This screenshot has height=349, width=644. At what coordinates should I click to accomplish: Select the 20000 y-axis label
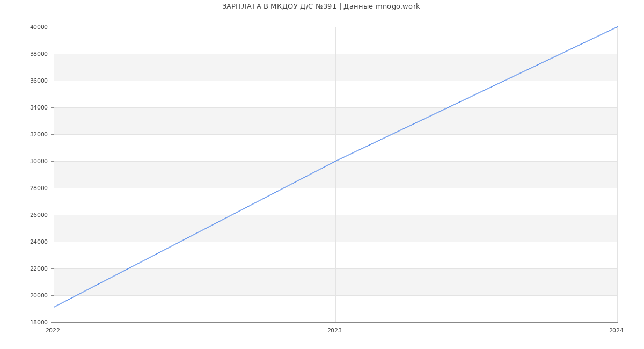40,296
